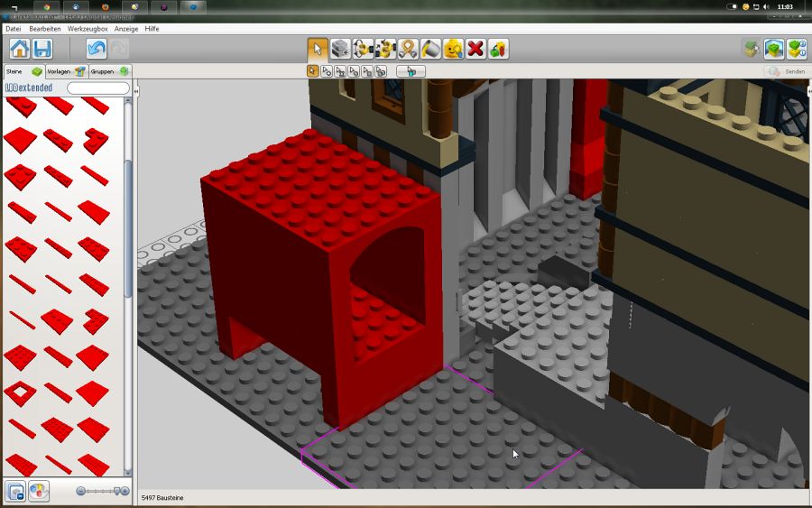Activate the Hinge tool

pos(363,49)
